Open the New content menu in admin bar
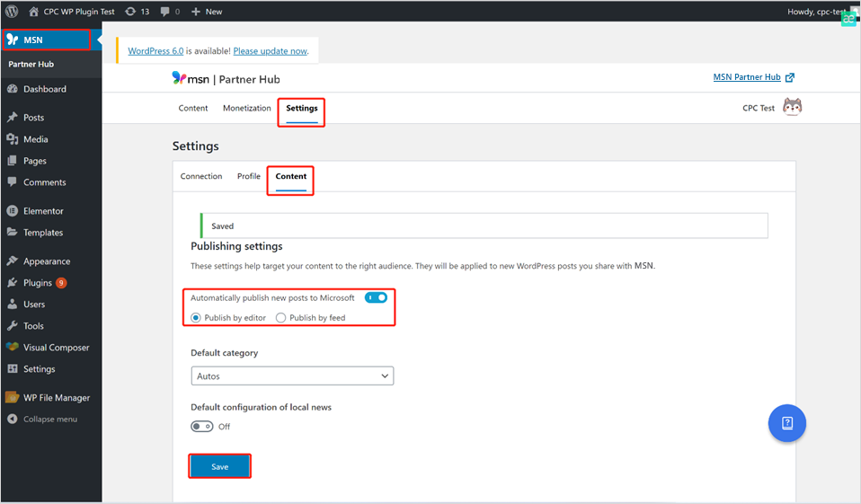 coord(208,12)
